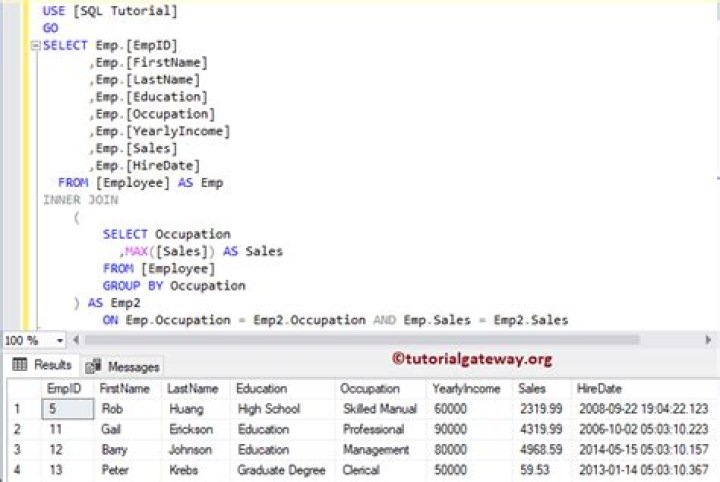
Task: Click the YearlyIncome cell 90000
Action: click(469, 429)
